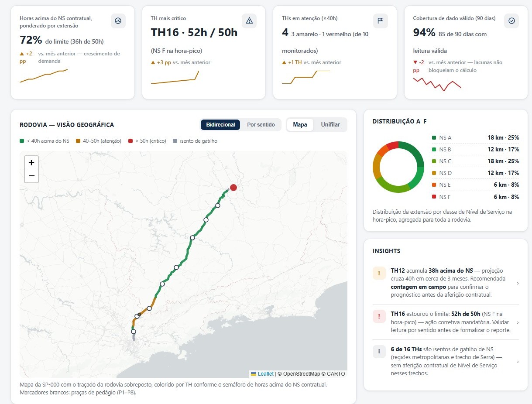This screenshot has width=532, height=404.
Task: Expand the TH12 insight chevron
Action: (x=518, y=283)
